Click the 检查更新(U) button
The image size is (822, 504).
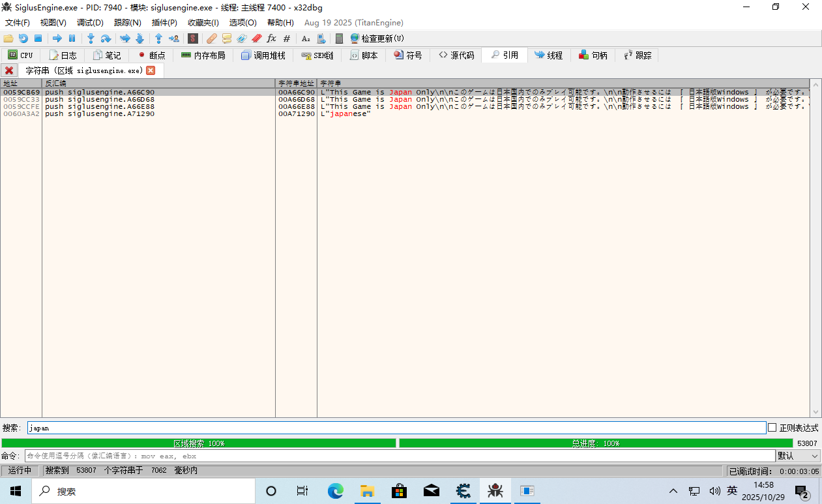(x=377, y=38)
